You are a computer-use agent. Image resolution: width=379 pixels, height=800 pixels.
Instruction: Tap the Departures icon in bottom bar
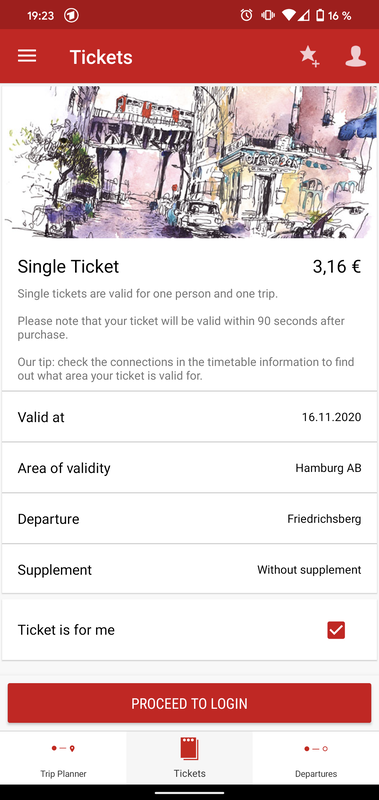coord(316,748)
